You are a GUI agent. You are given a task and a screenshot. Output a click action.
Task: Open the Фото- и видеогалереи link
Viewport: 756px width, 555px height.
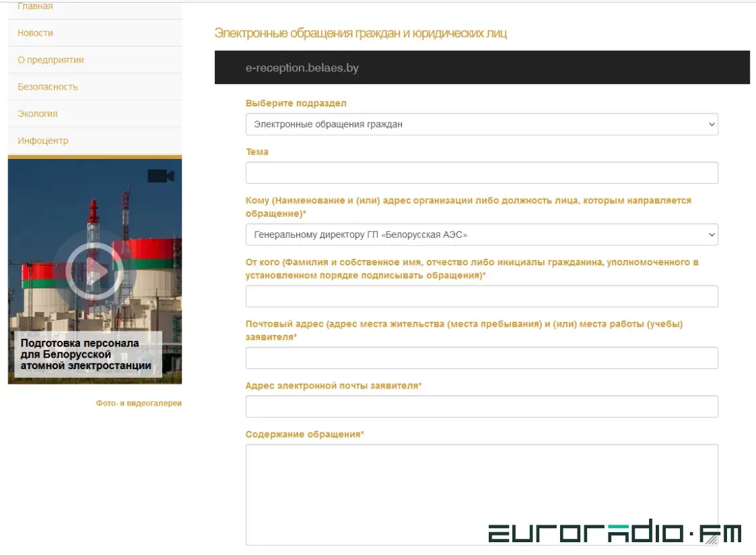point(139,403)
